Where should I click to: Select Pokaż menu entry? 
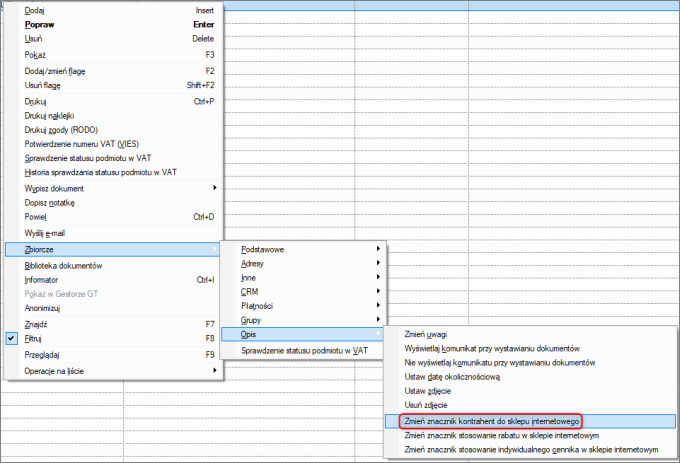coord(113,55)
